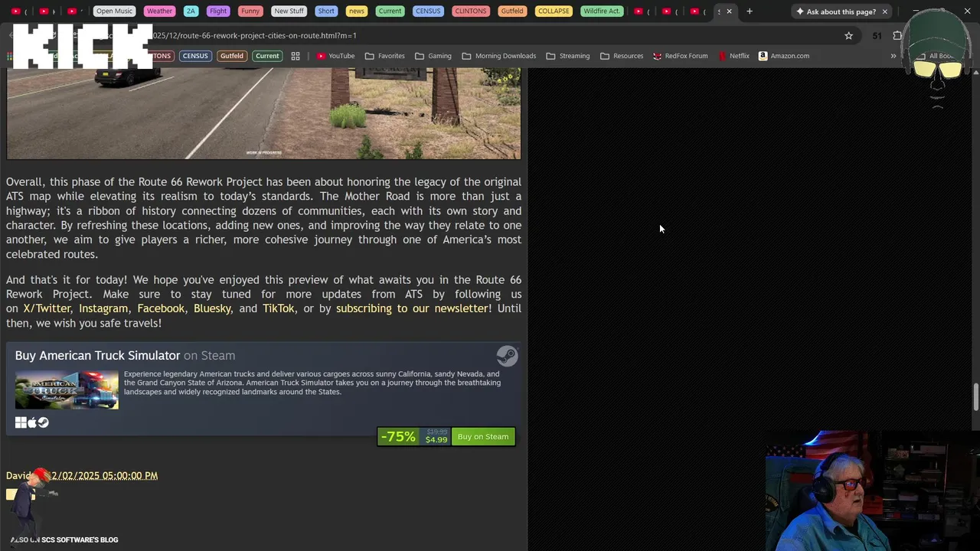This screenshot has height=551, width=980.
Task: Expand the news tab group
Action: tap(356, 11)
